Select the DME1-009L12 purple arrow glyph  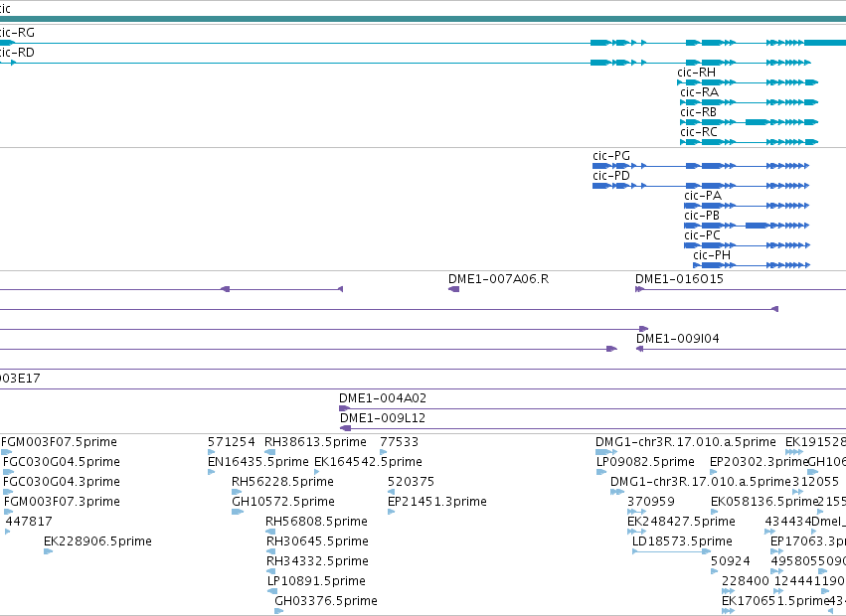[x=345, y=429]
